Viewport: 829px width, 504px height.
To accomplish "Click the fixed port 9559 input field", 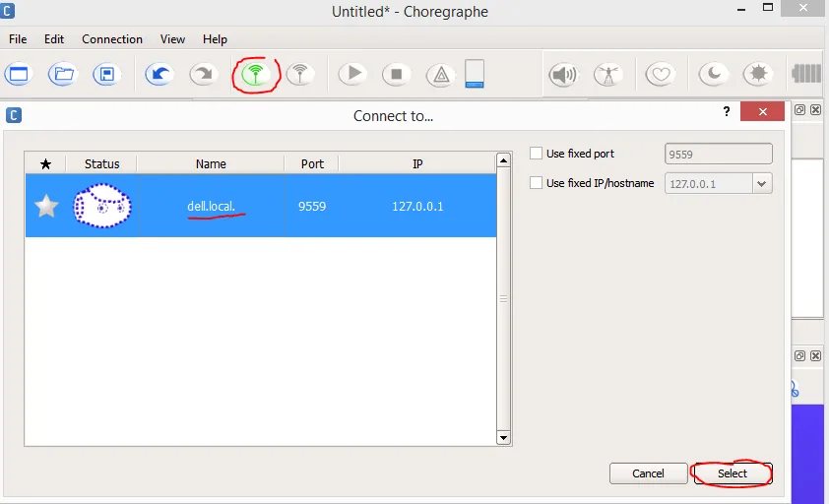I will point(718,154).
